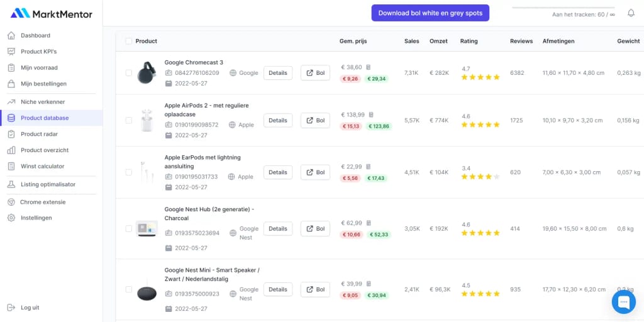
Task: Open Niche verkenner menu item
Action: pyautogui.click(x=43, y=102)
